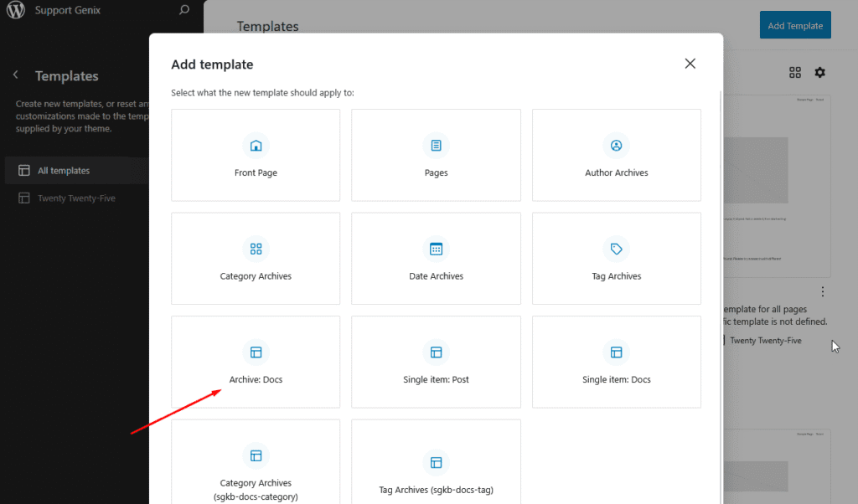Viewport: 858px width, 504px height.
Task: Click the Single item: Docs icon
Action: coord(616,352)
